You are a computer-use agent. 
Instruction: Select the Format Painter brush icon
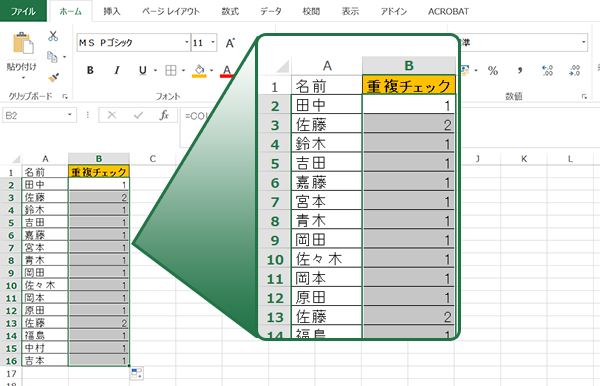click(x=53, y=77)
